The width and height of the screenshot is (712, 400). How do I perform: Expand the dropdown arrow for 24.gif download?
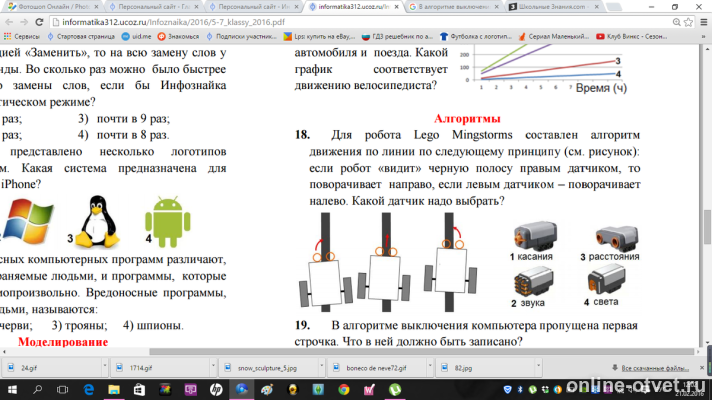pyautogui.click(x=104, y=365)
